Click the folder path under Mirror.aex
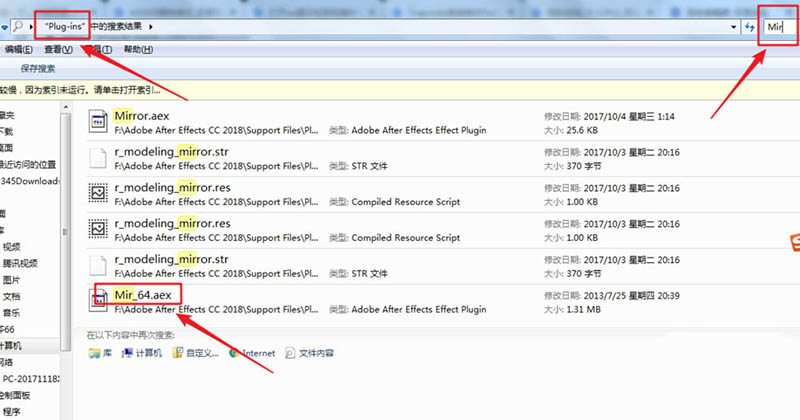The height and width of the screenshot is (420, 800). 216,130
